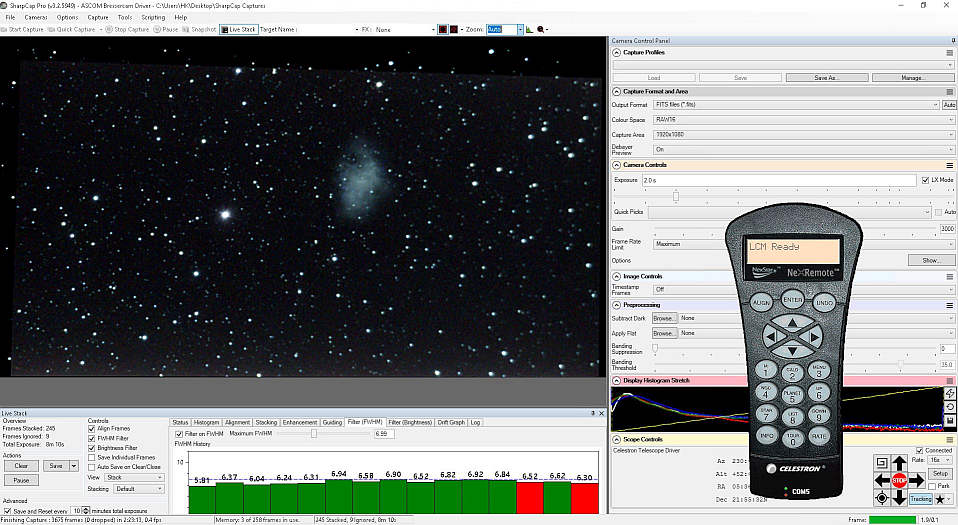The image size is (958, 525).
Task: Close the Live Stack panel
Action: 601,413
